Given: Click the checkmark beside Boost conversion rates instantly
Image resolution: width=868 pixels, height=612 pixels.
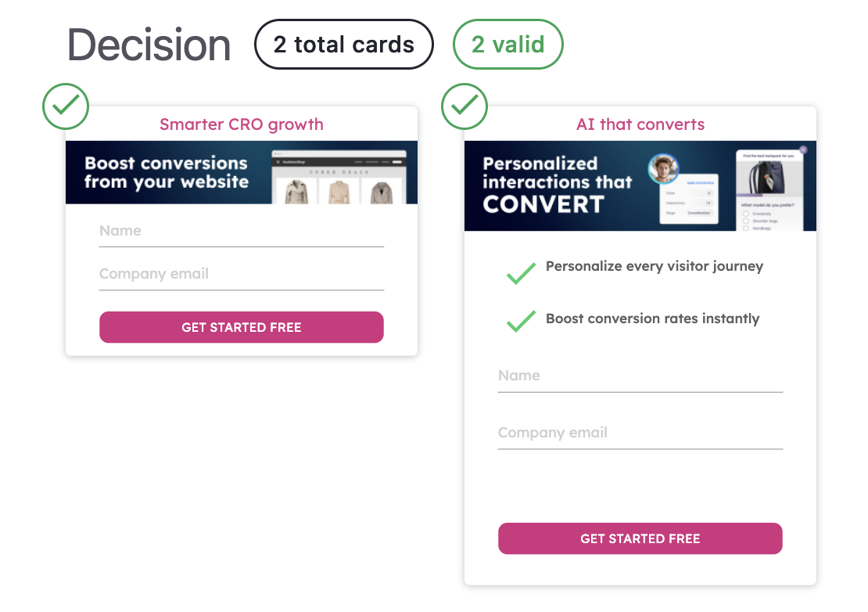Looking at the screenshot, I should tap(521, 321).
